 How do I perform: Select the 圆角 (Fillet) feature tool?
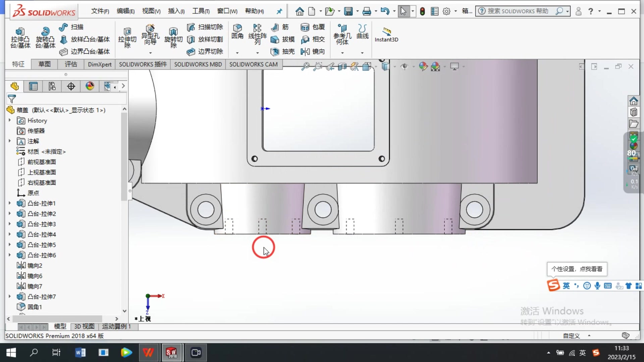[238, 32]
